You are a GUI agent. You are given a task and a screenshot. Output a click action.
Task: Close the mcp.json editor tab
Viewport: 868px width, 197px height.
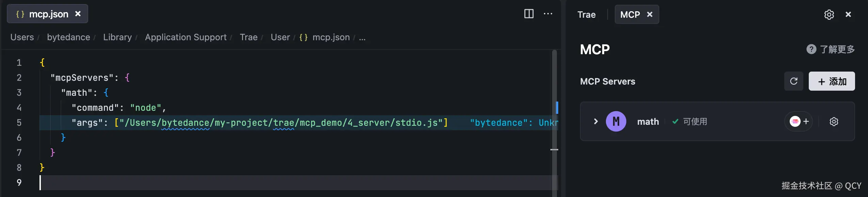78,14
